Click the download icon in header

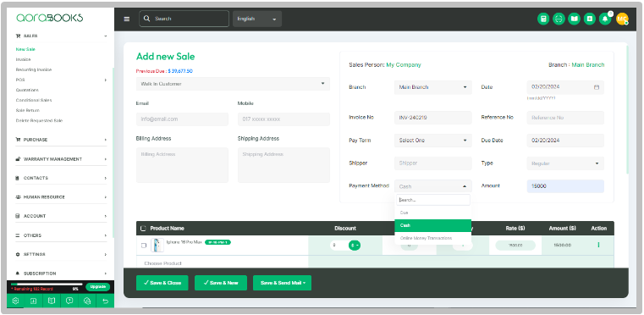coord(589,19)
